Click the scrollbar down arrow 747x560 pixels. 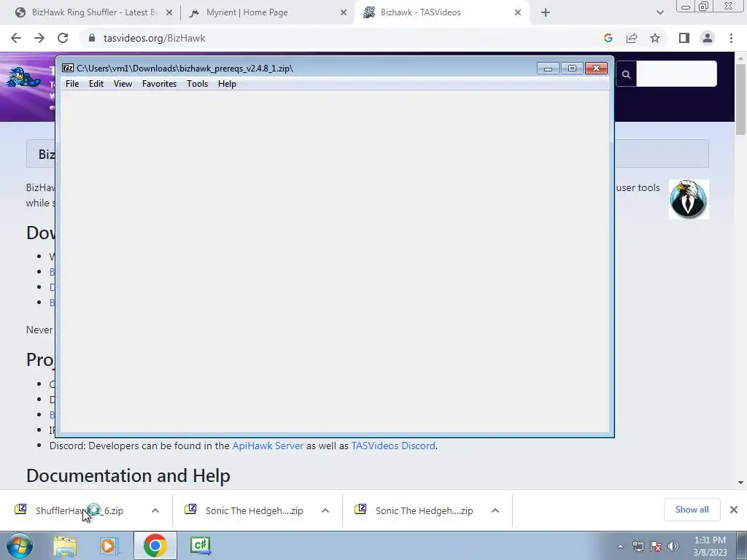[x=740, y=483]
